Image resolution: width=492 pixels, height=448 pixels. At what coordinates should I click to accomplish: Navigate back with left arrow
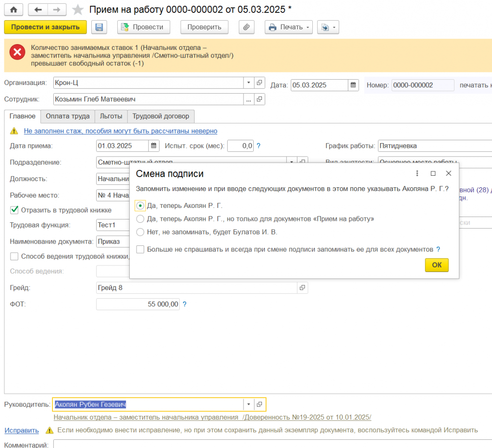click(x=38, y=10)
